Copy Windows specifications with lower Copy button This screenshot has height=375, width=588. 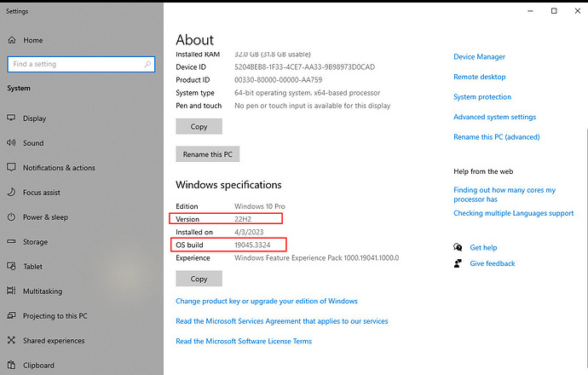coord(199,279)
